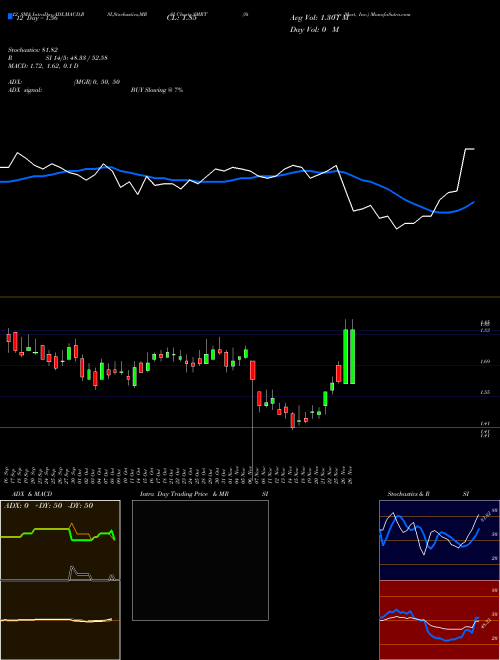Viewport: 500px width, 660px height.
Task: Click the '(MGR) 0, 50, 50' ADX values
Action: click(97, 82)
